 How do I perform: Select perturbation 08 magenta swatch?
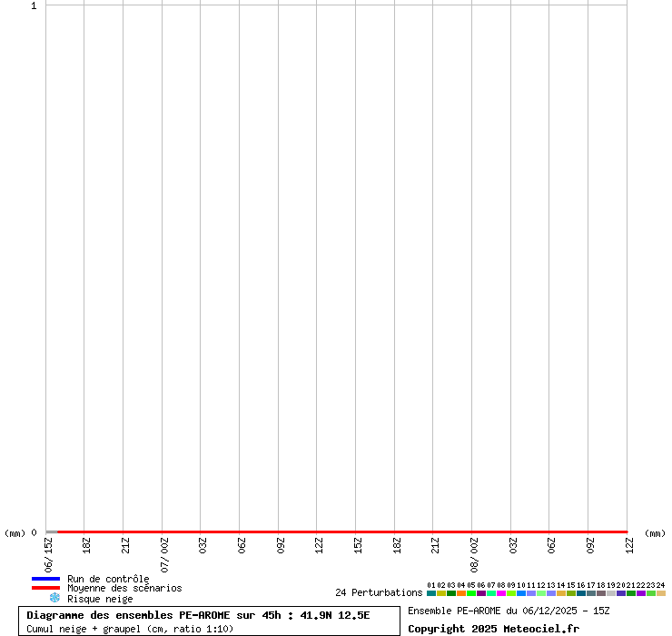(x=501, y=593)
